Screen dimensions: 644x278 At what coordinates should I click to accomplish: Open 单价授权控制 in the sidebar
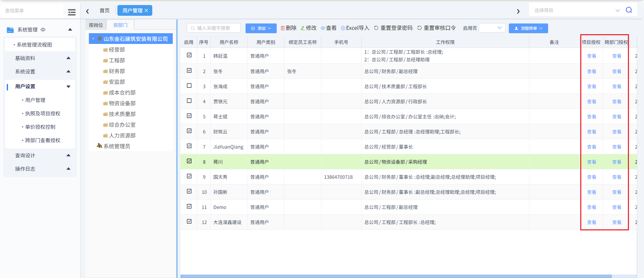[40, 127]
